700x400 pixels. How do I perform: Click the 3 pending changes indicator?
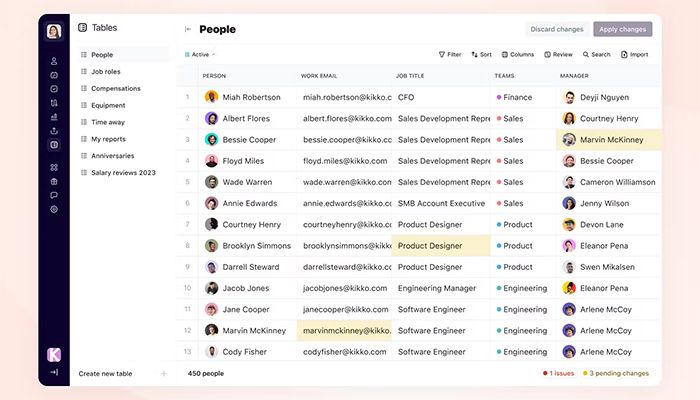[618, 373]
